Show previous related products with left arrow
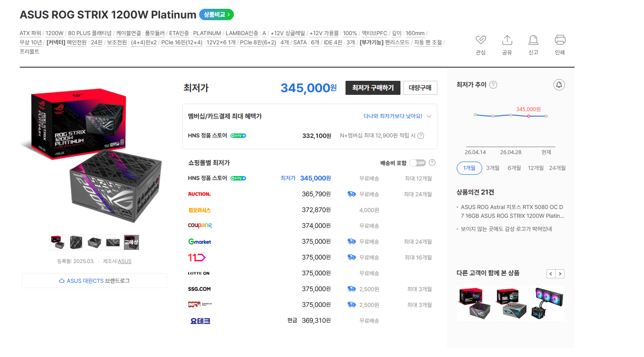The height and width of the screenshot is (357, 644). (551, 274)
